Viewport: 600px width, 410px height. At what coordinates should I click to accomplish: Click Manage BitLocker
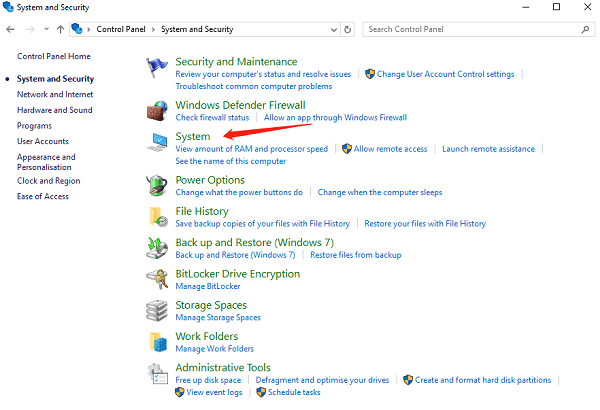[208, 286]
